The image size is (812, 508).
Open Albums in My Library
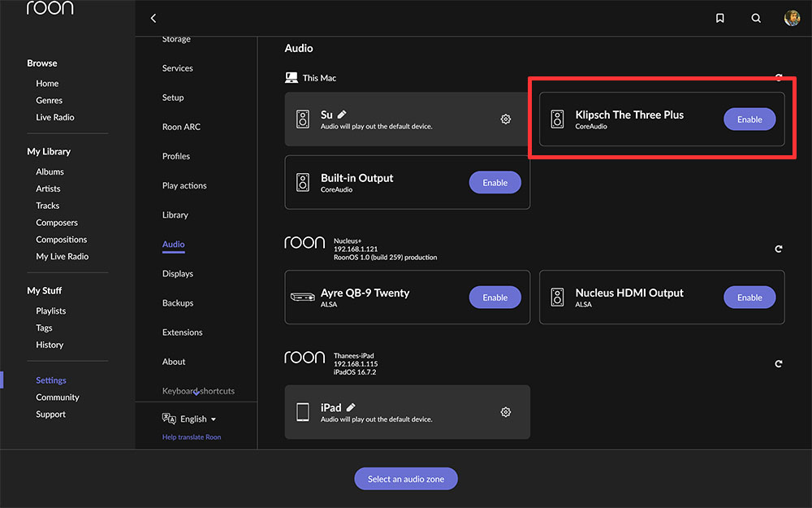coord(50,172)
